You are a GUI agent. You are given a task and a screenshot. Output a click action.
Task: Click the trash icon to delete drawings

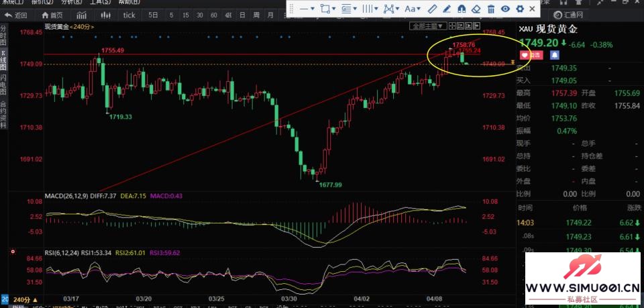click(x=490, y=9)
